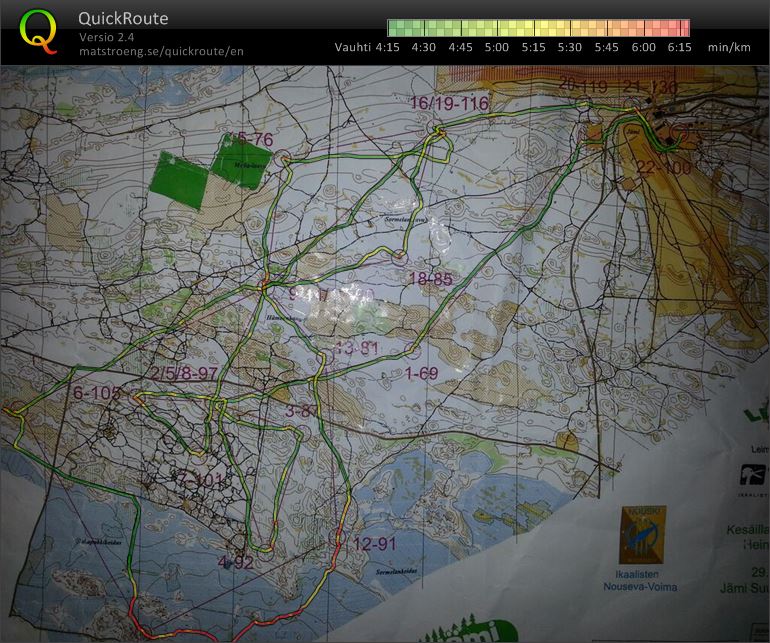
Task: Click the QuickRoute Q logo
Action: click(38, 32)
